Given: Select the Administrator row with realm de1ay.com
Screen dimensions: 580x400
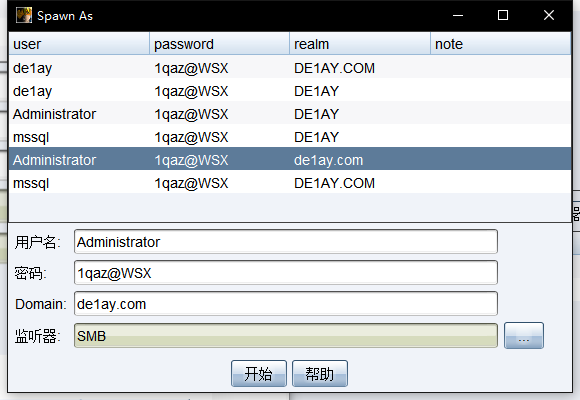Looking at the screenshot, I should (290, 160).
